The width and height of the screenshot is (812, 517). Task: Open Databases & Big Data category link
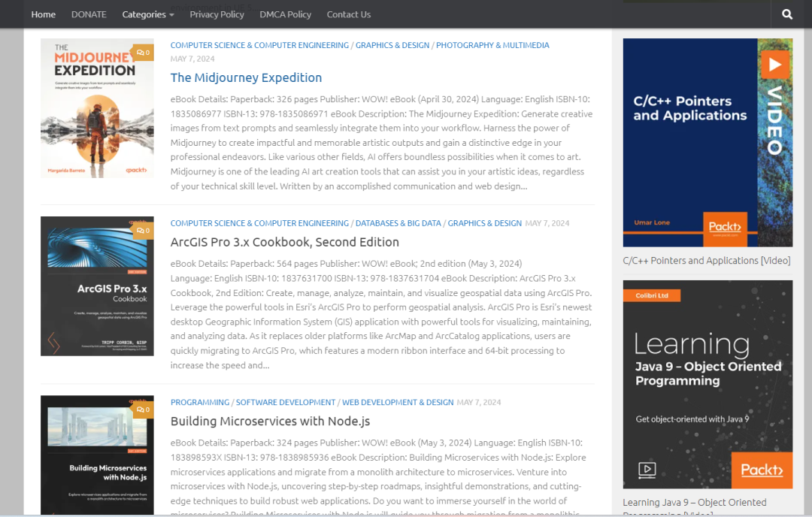398,223
